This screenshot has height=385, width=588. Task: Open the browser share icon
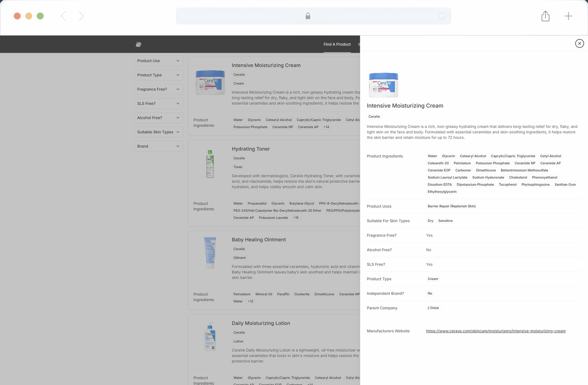[x=545, y=16]
